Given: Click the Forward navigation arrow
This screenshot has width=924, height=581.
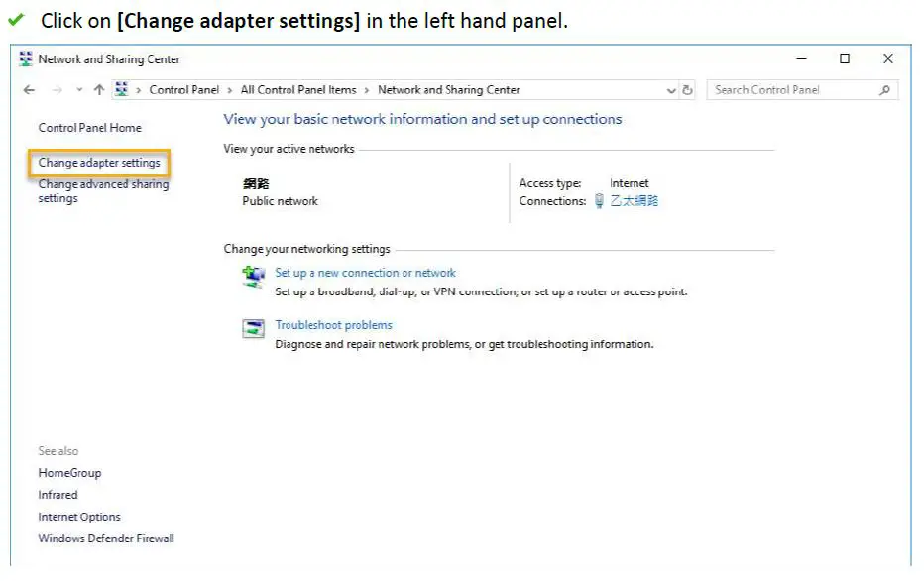Looking at the screenshot, I should [x=58, y=90].
